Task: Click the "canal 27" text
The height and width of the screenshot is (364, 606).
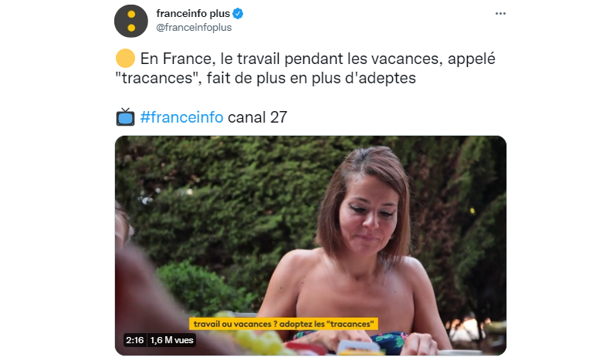Action: (x=257, y=117)
